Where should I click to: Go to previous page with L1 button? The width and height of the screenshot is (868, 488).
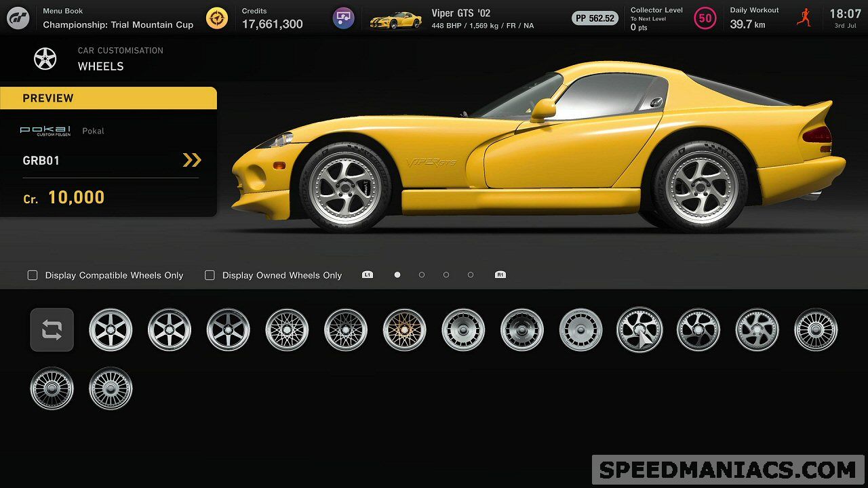tap(368, 275)
